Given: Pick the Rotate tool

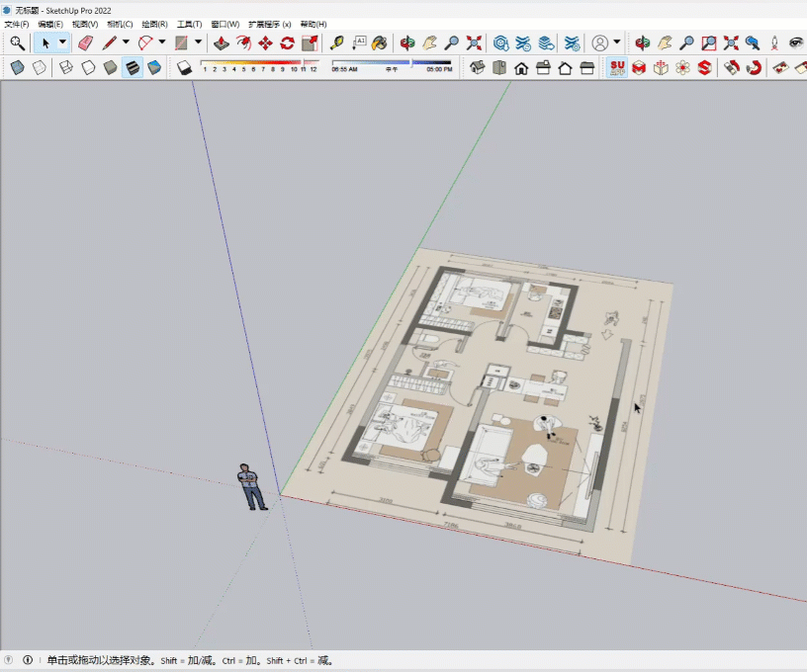Looking at the screenshot, I should [x=287, y=43].
